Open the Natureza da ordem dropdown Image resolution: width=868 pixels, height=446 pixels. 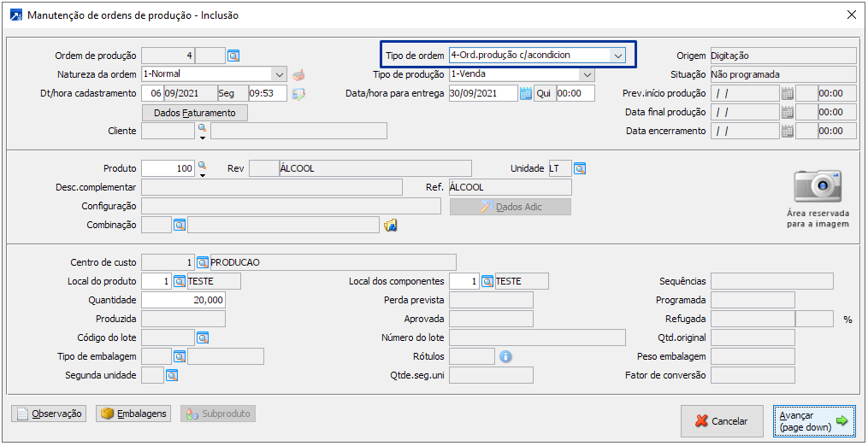click(x=279, y=74)
